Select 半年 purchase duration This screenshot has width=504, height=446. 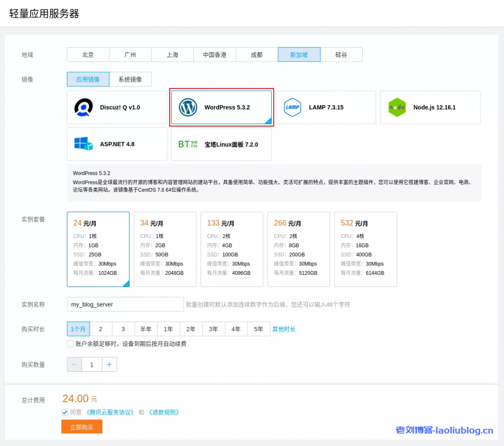click(x=146, y=329)
